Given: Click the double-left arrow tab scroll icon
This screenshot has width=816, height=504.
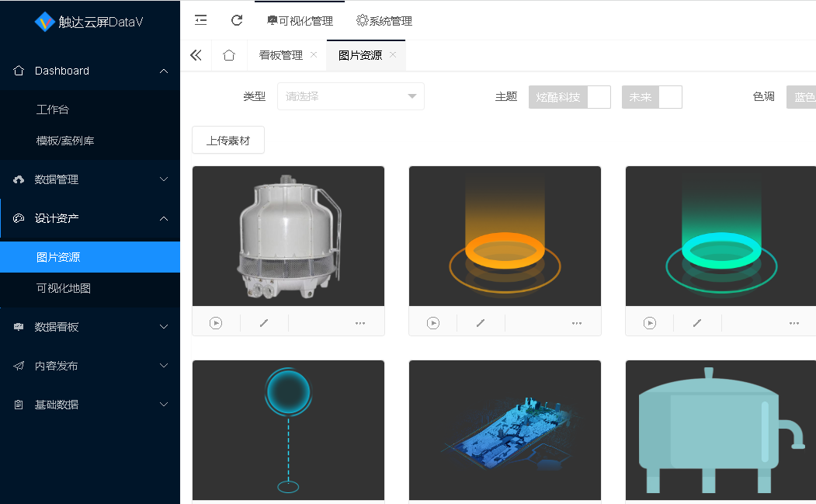Looking at the screenshot, I should tap(196, 55).
